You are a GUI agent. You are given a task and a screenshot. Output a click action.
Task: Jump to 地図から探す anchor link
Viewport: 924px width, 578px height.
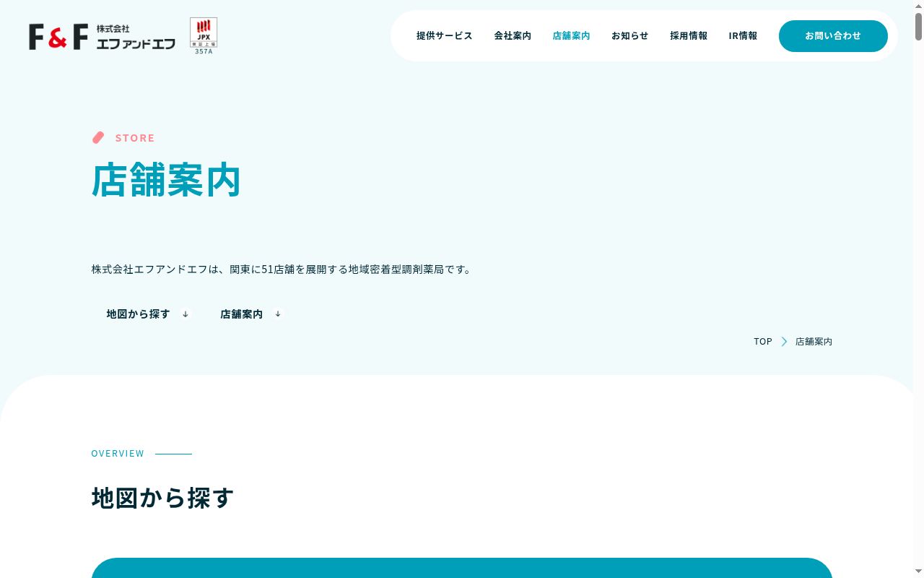pos(139,314)
